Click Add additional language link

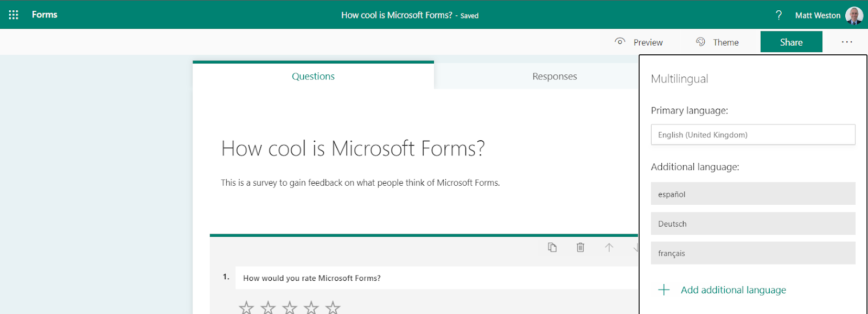733,290
